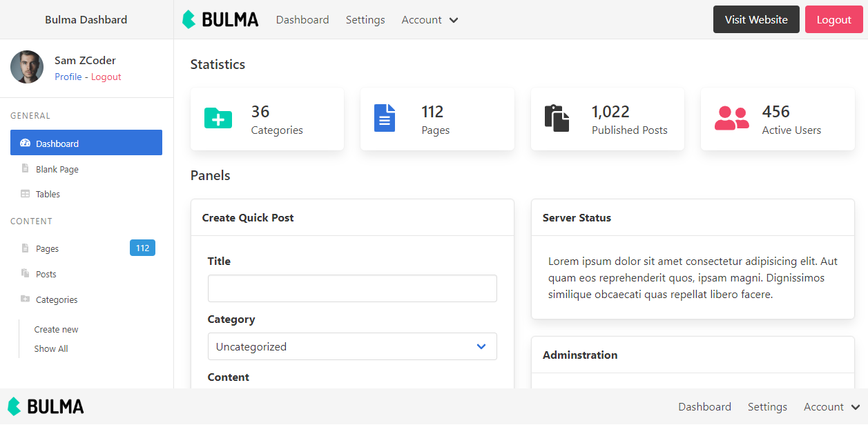The height and width of the screenshot is (425, 868).
Task: Go to Dashboard in the bottom bar
Action: [704, 406]
